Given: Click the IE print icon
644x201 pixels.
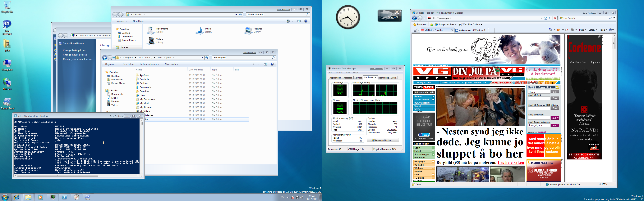Looking at the screenshot, I should click(572, 30).
